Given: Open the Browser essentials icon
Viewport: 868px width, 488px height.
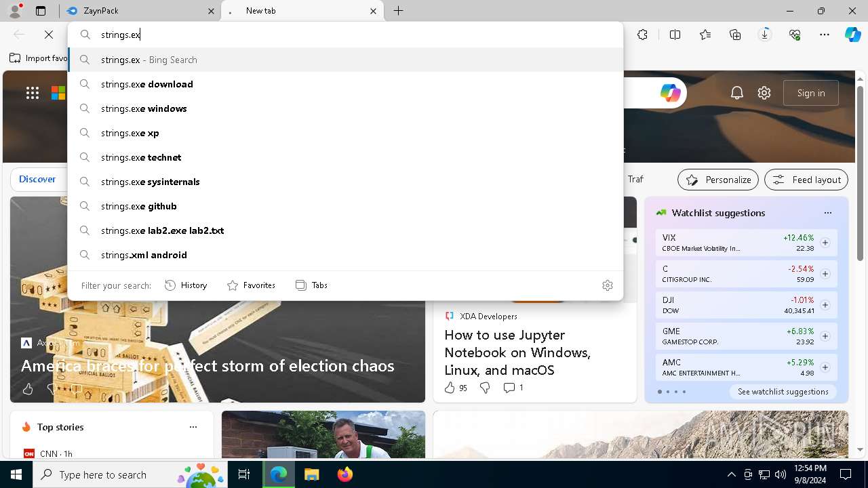Looking at the screenshot, I should point(795,35).
